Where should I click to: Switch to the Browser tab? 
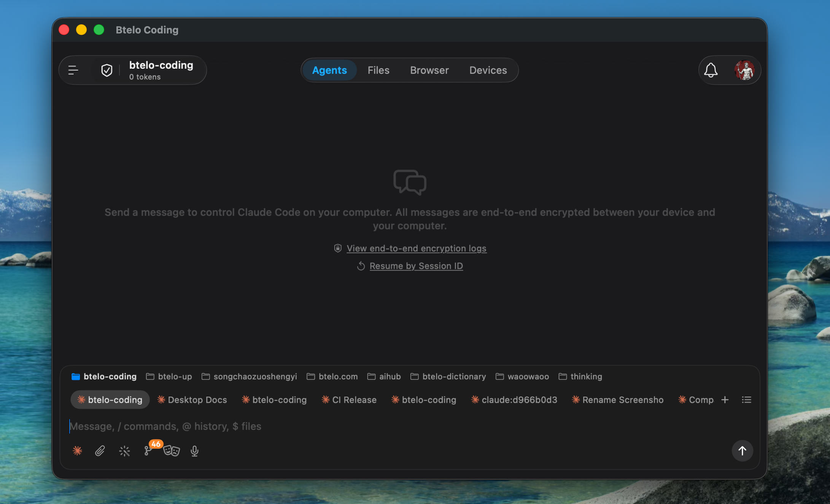coord(429,70)
